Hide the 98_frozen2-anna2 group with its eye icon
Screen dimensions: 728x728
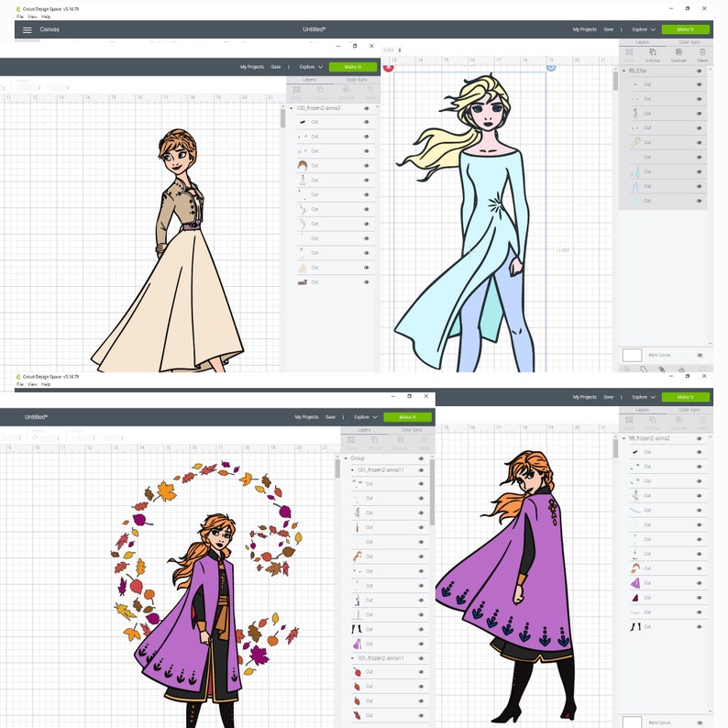click(x=699, y=438)
